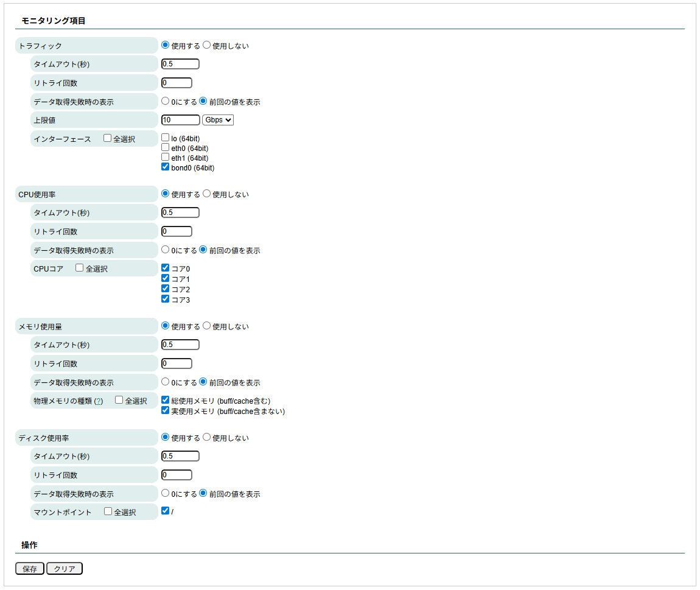Click the 上限値 input showing 10

180,119
